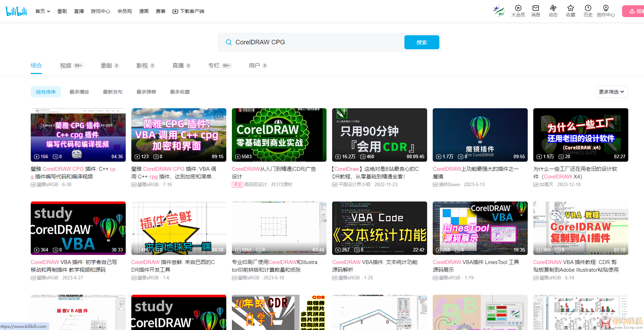
Task: Open the 为什么一些工厂 video thumbnail
Action: 581,135
